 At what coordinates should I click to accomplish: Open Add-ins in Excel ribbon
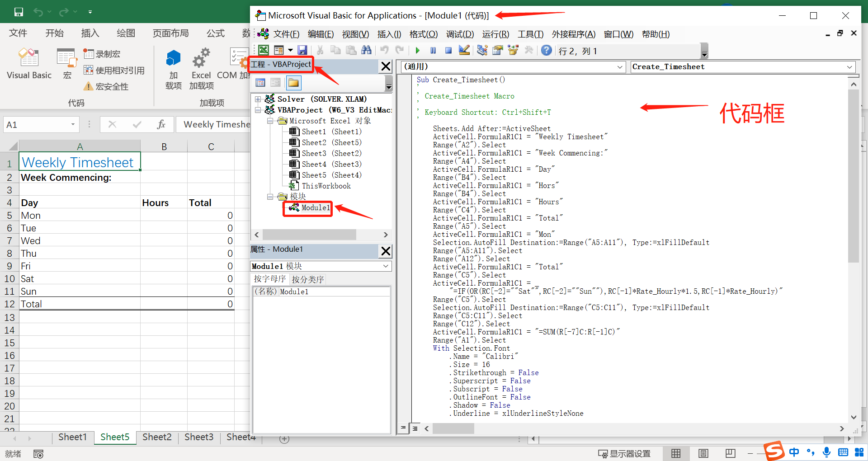coord(174,69)
